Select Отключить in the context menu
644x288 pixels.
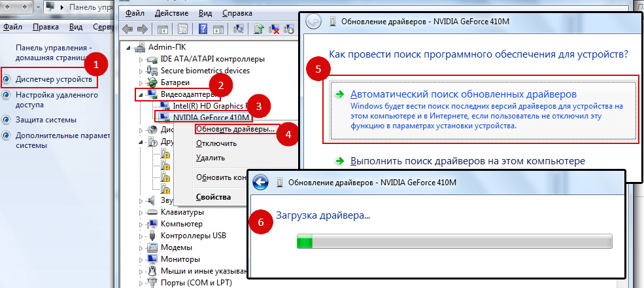[216, 143]
